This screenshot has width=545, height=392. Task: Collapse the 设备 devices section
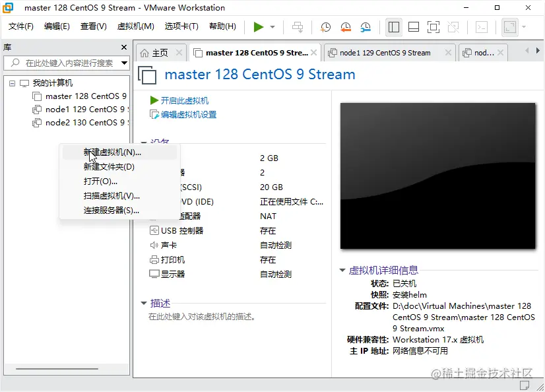tap(144, 143)
